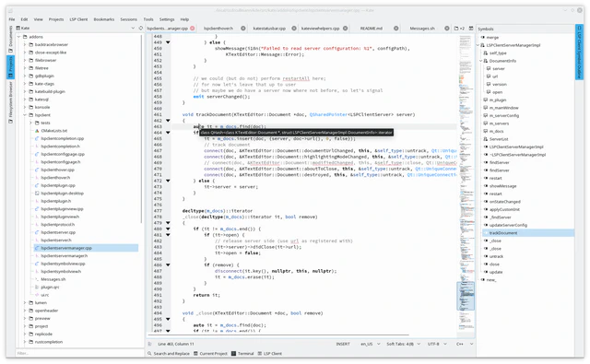Jump to untrack symbol in Symbols outline

coord(496,256)
